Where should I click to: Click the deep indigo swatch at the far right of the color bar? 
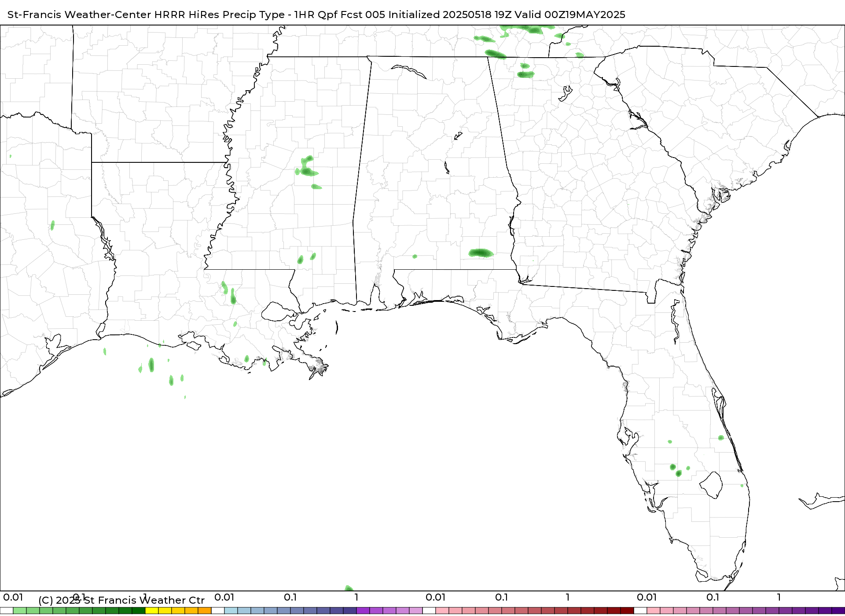pos(838,611)
